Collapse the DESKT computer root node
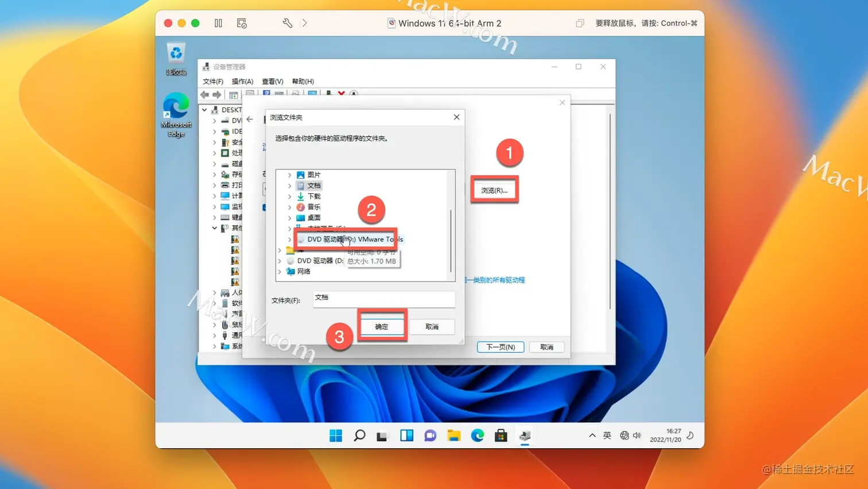This screenshot has width=868, height=489. click(x=204, y=110)
